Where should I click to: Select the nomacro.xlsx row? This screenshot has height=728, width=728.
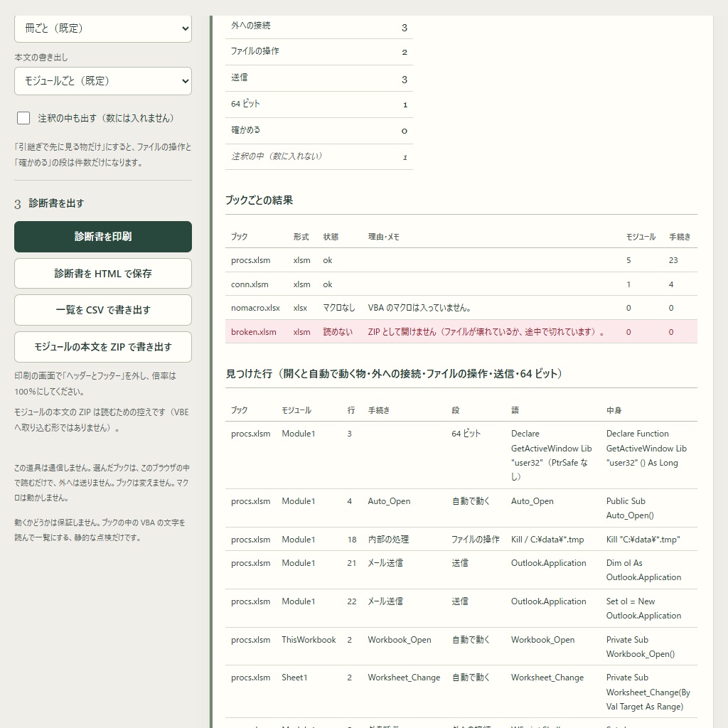click(461, 308)
